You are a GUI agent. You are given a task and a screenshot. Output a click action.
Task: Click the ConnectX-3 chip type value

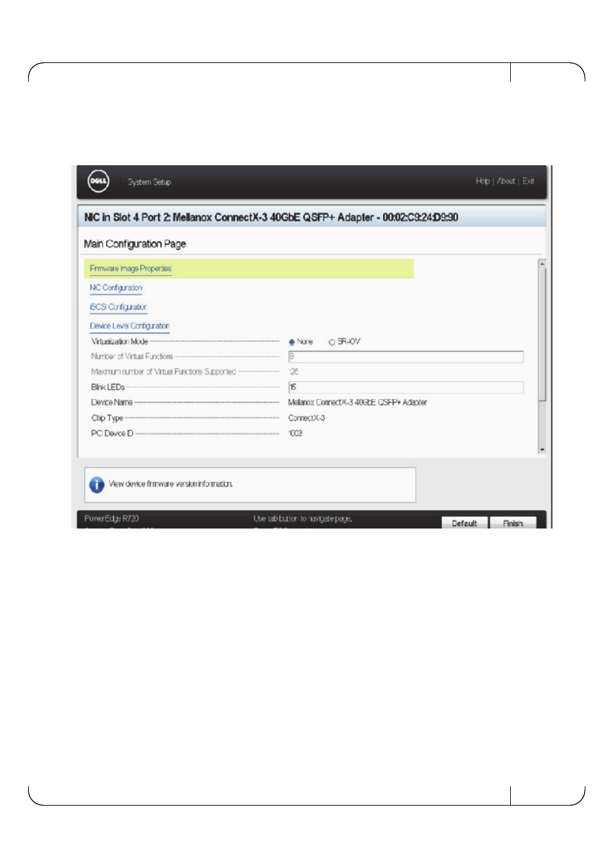coord(306,418)
